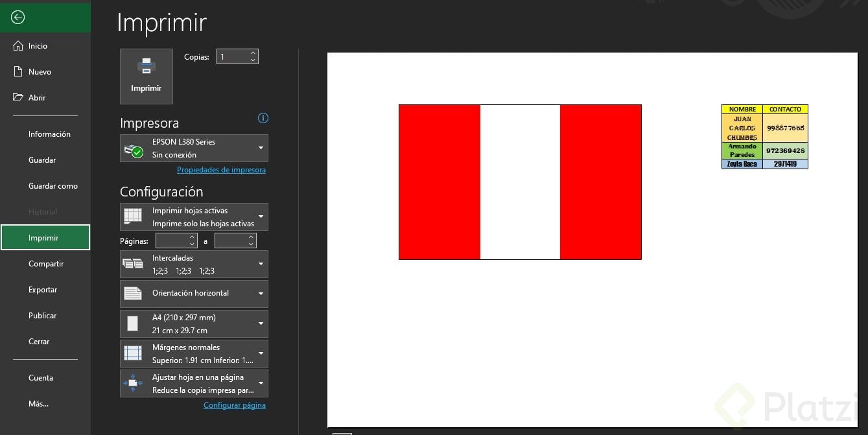Open the Orientación horizontal dropdown
Screen dimensions: 868x435
tap(194, 294)
